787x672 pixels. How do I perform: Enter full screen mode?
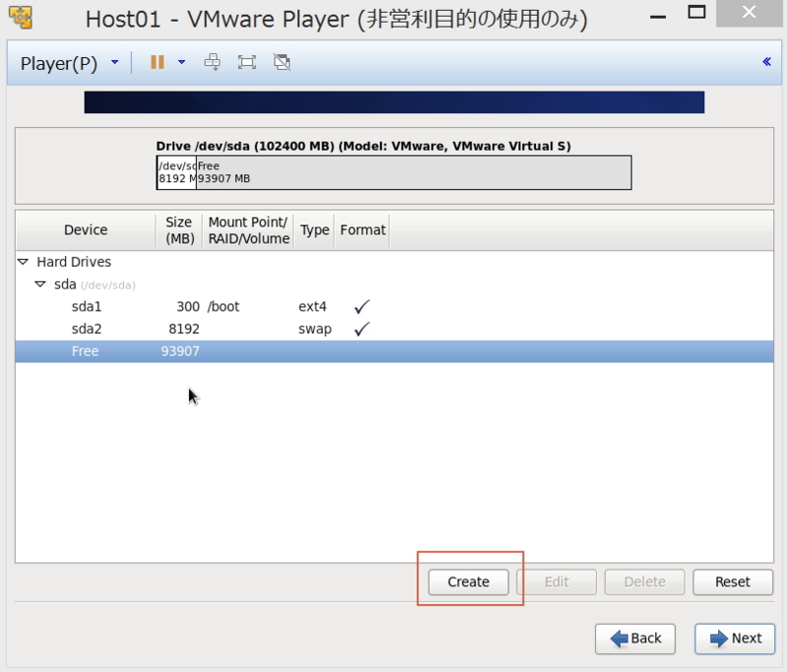coord(247,62)
